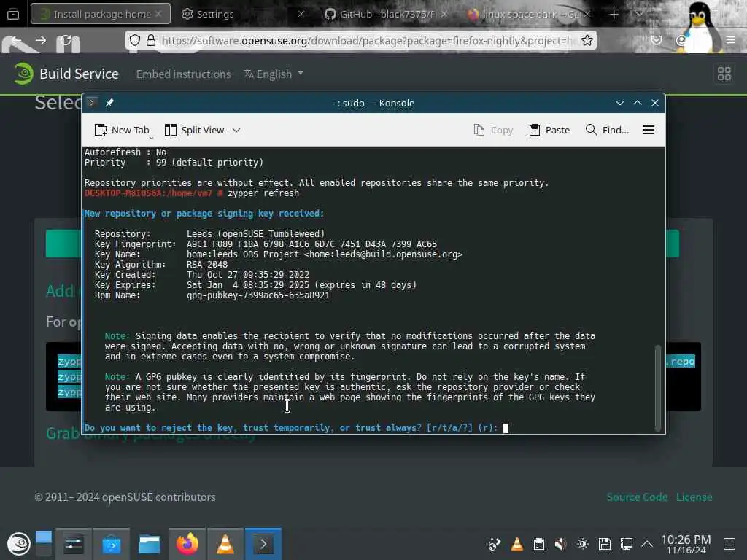Open a new browser tab with plus
Screen dimensions: 747x560
click(614, 15)
